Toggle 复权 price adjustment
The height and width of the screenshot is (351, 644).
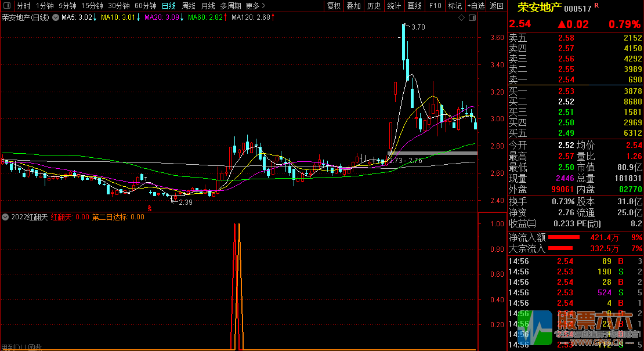pyautogui.click(x=334, y=6)
